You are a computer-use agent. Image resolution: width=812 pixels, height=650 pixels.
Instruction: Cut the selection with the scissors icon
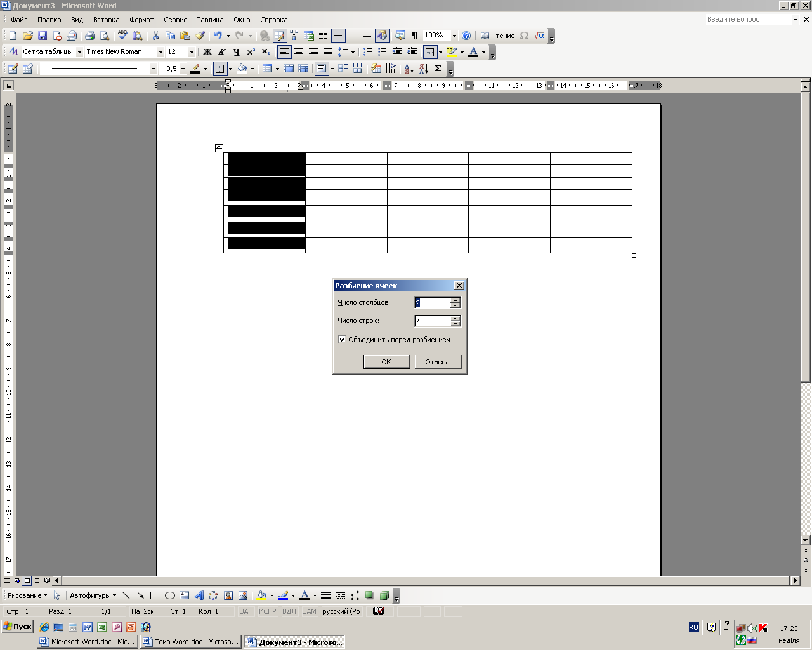tap(155, 36)
